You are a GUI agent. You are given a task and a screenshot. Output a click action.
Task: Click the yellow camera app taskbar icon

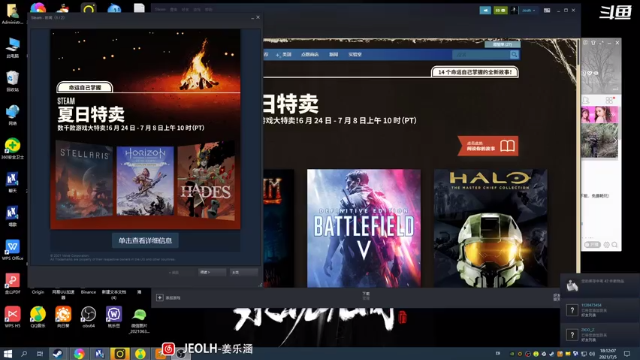120,353
